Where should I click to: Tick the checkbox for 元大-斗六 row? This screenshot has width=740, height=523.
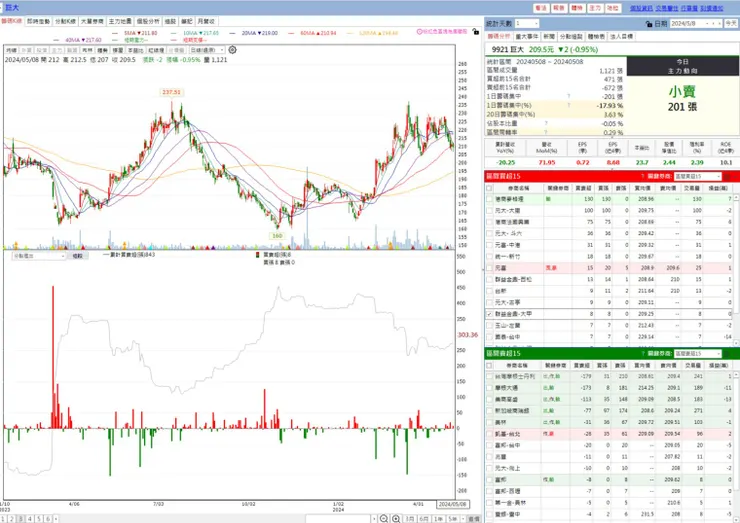[x=489, y=234]
